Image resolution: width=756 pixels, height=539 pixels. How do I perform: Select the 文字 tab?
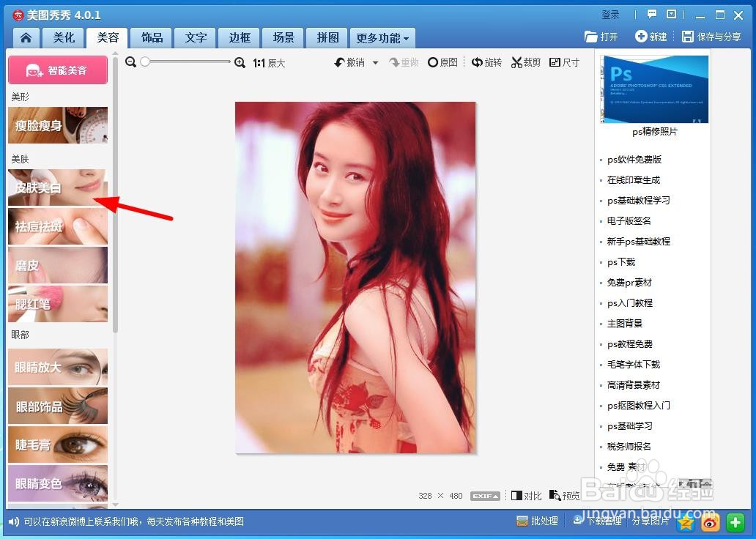pyautogui.click(x=196, y=37)
